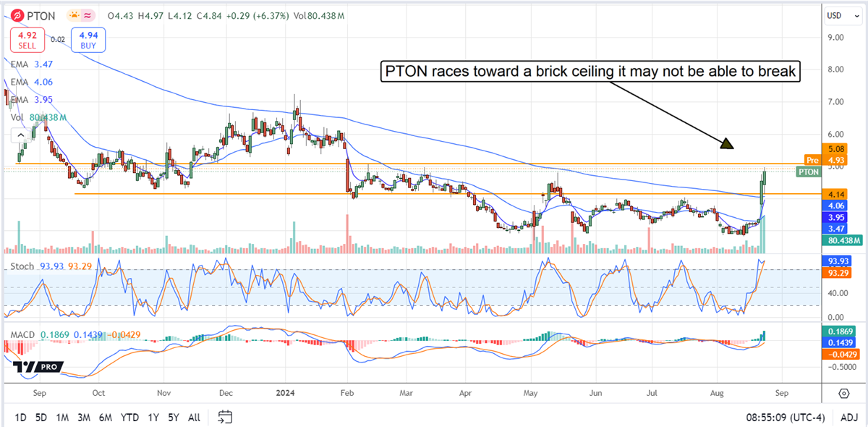This screenshot has height=427, width=868.
Task: Click the chart annotation text about brick ceiling
Action: (590, 71)
